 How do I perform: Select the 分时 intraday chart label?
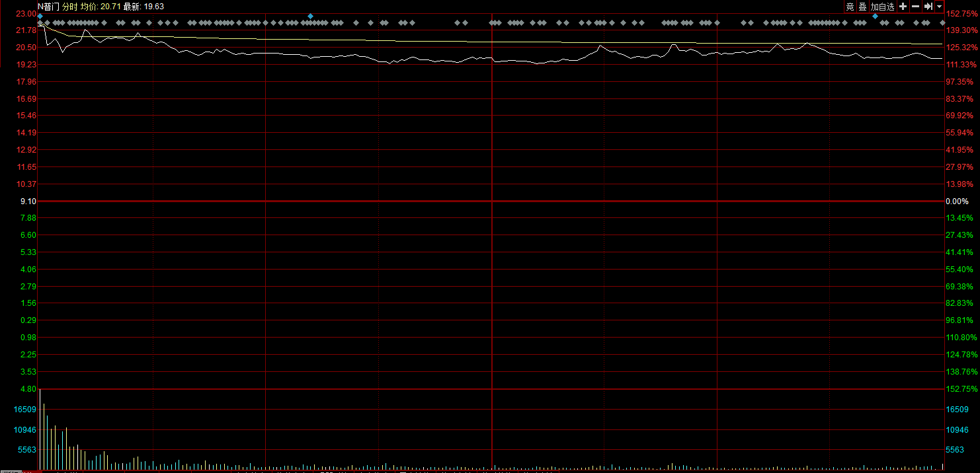click(70, 6)
